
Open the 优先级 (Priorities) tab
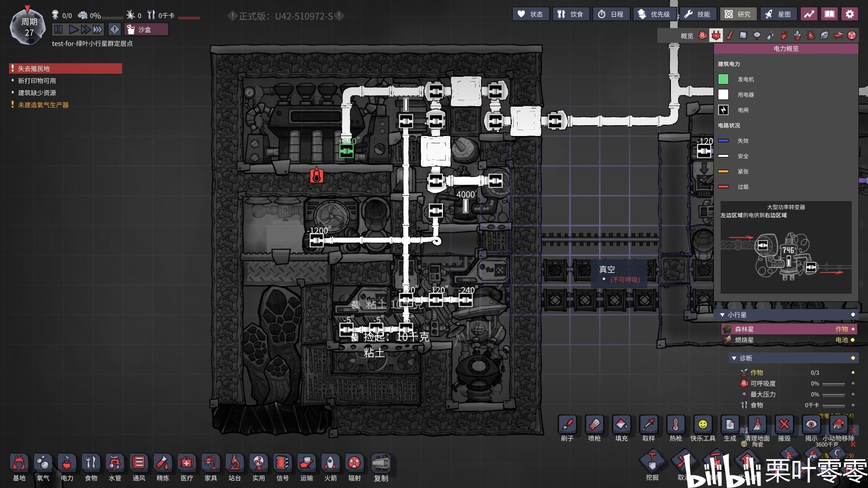click(x=654, y=14)
